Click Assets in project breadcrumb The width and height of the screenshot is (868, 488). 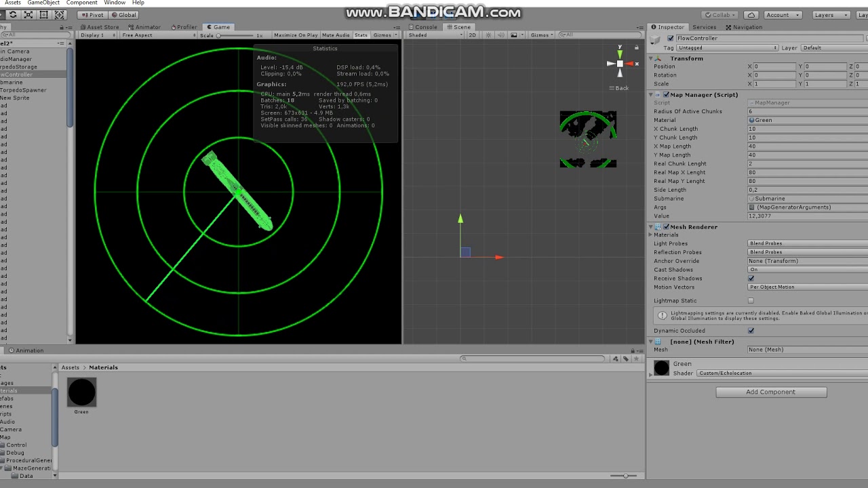71,367
